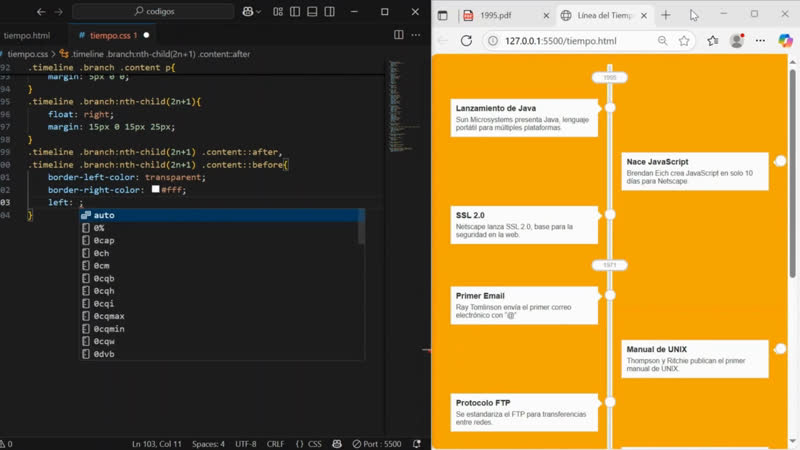The height and width of the screenshot is (450, 800).
Task: Click the Spaces: 4 indentation setting
Action: 208,443
